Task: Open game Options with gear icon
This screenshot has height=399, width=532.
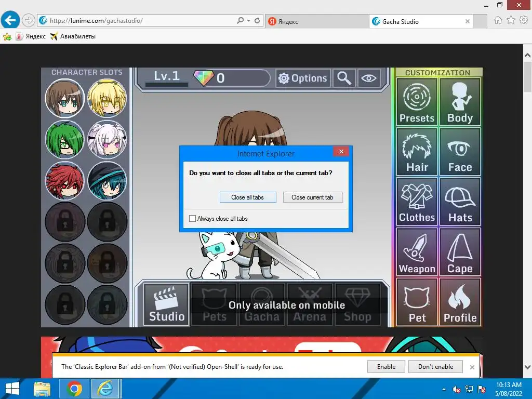Action: coord(303,78)
